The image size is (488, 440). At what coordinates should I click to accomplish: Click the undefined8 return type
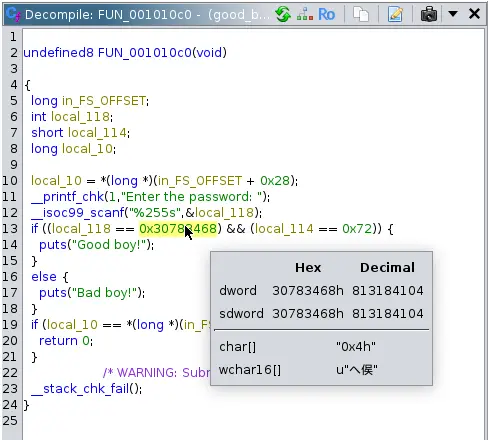pos(58,53)
